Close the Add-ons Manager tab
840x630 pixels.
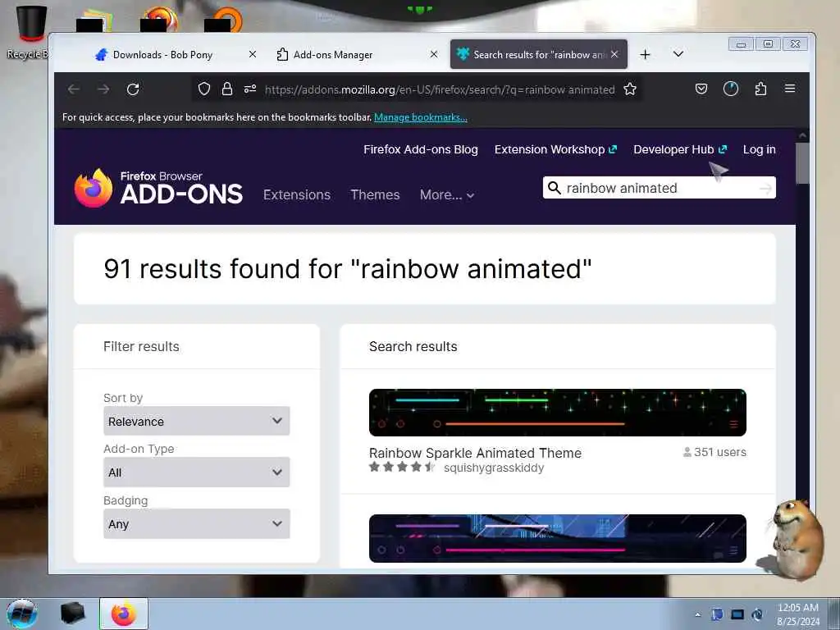pyautogui.click(x=434, y=54)
